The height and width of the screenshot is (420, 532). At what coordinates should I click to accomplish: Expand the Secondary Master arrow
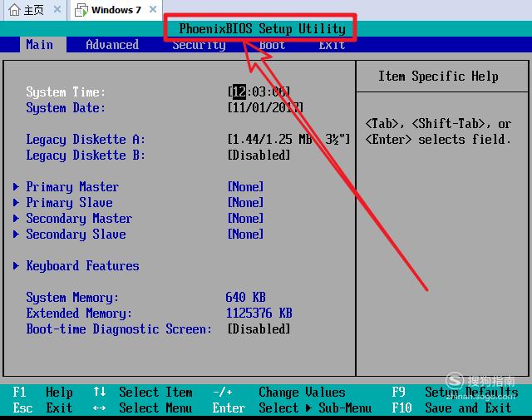tap(16, 219)
